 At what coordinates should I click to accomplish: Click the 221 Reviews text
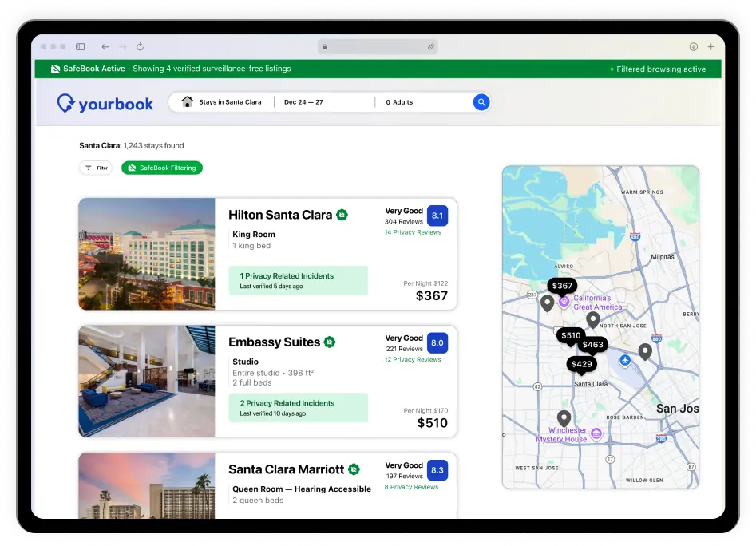pyautogui.click(x=404, y=349)
